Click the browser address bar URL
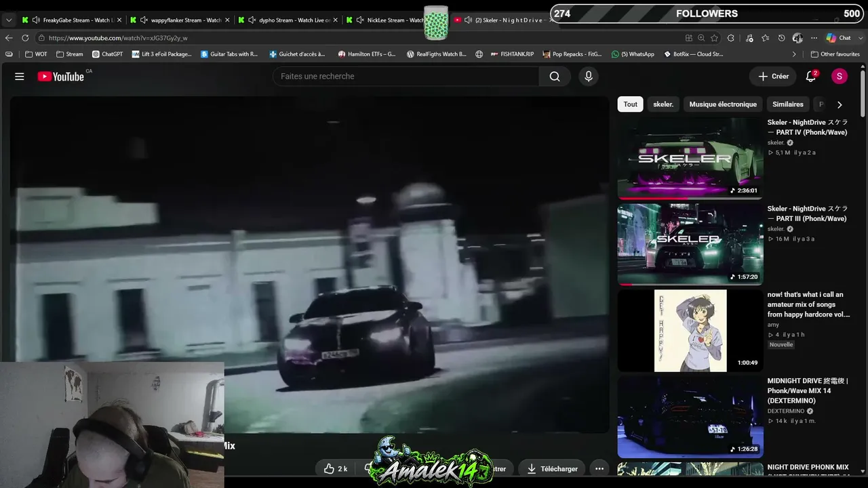Screen dimensions: 868x488 118,38
